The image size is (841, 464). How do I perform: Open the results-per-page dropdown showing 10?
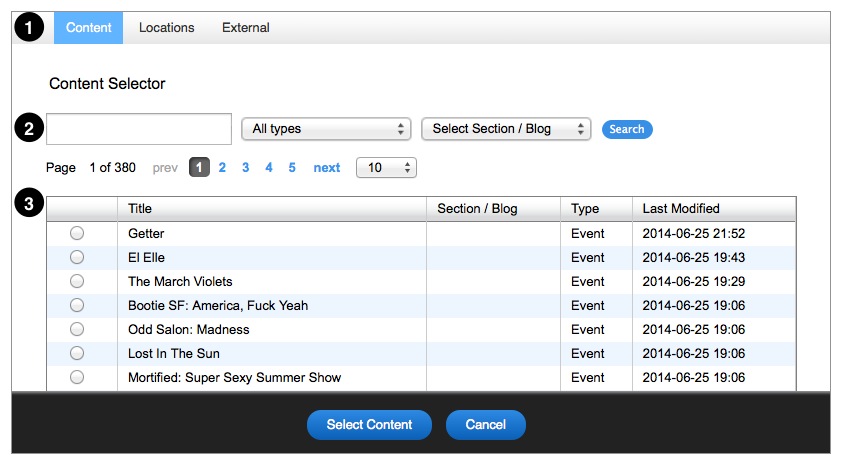[x=386, y=168]
